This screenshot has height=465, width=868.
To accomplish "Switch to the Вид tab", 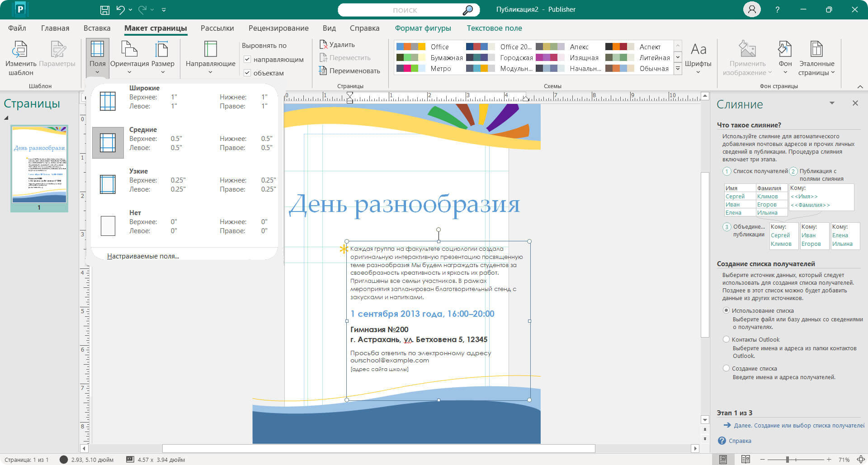I will click(329, 28).
